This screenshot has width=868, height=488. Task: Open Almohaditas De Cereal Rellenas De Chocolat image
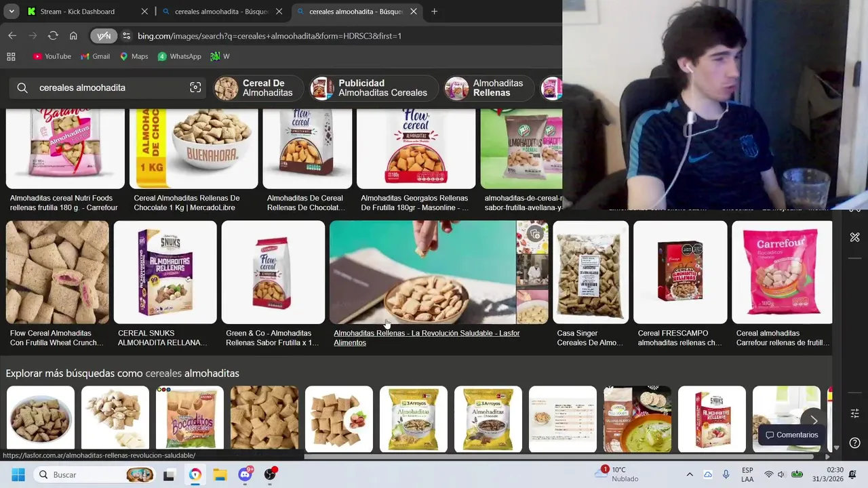pyautogui.click(x=307, y=148)
